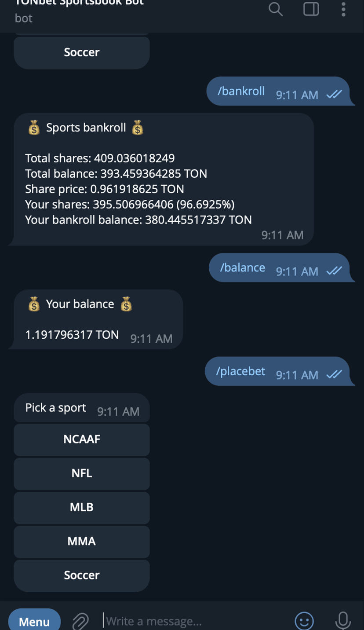Click the /bankroll command link
Image resolution: width=364 pixels, height=630 pixels.
241,91
